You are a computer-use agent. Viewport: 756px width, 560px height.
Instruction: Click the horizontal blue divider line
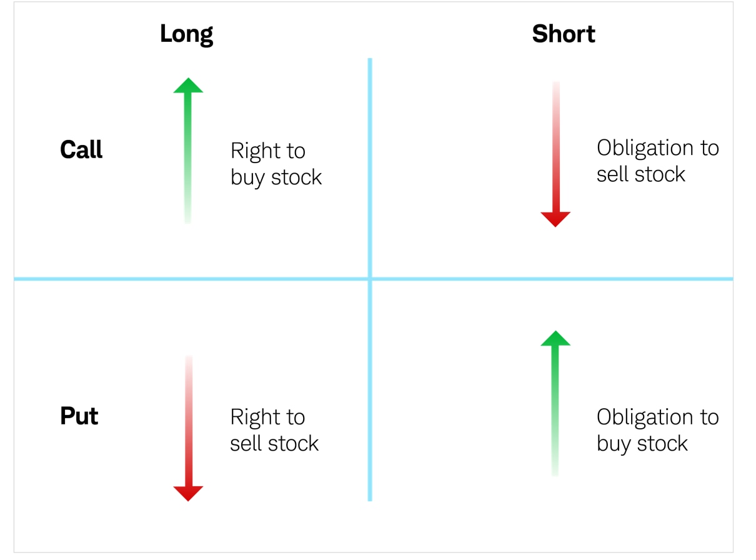click(x=187, y=279)
